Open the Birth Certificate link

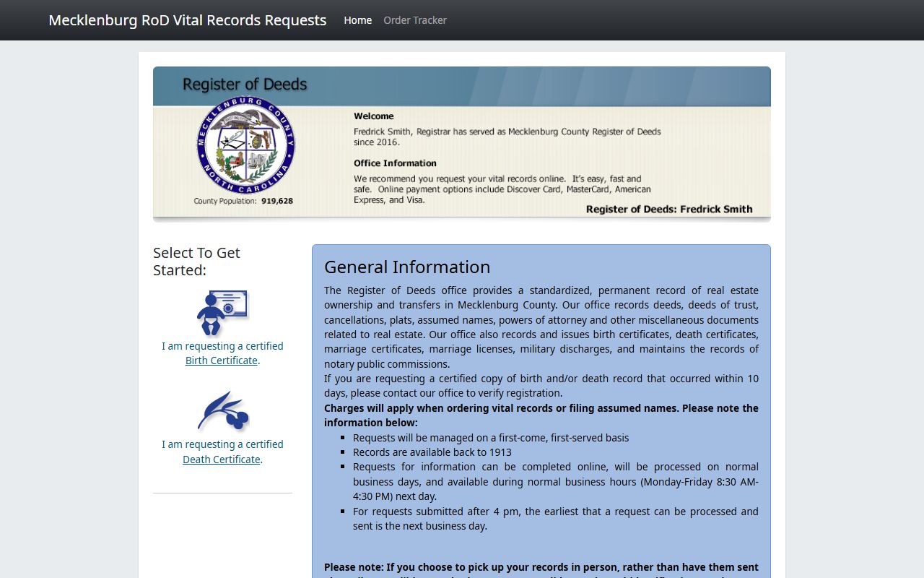click(x=222, y=361)
